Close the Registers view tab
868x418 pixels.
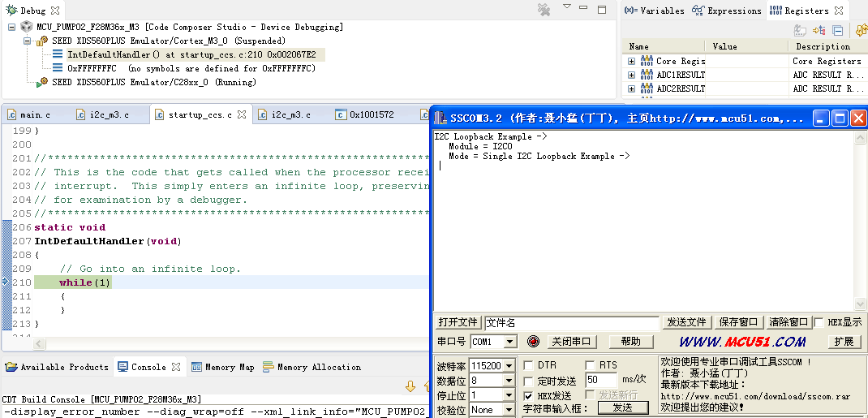coord(839,11)
